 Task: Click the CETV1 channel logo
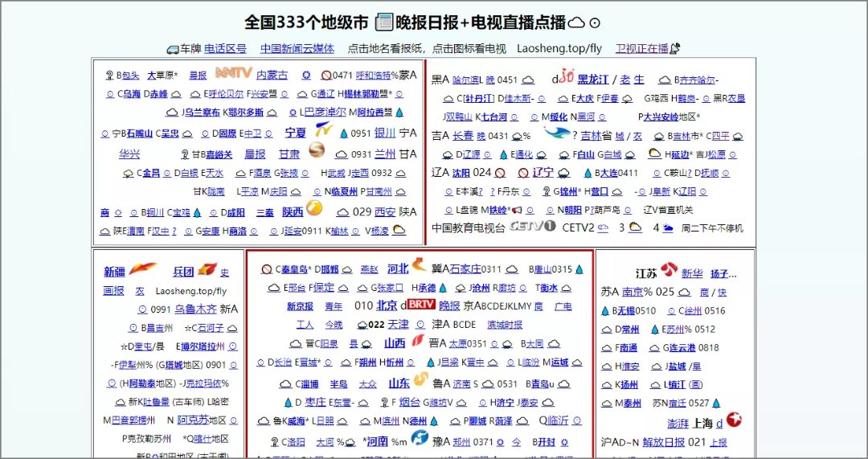pyautogui.click(x=532, y=226)
